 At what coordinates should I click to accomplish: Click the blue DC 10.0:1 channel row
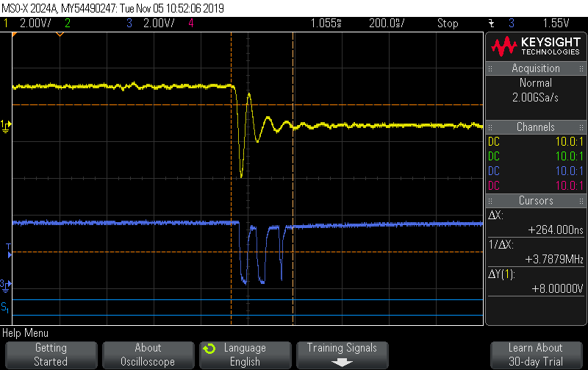(x=536, y=171)
